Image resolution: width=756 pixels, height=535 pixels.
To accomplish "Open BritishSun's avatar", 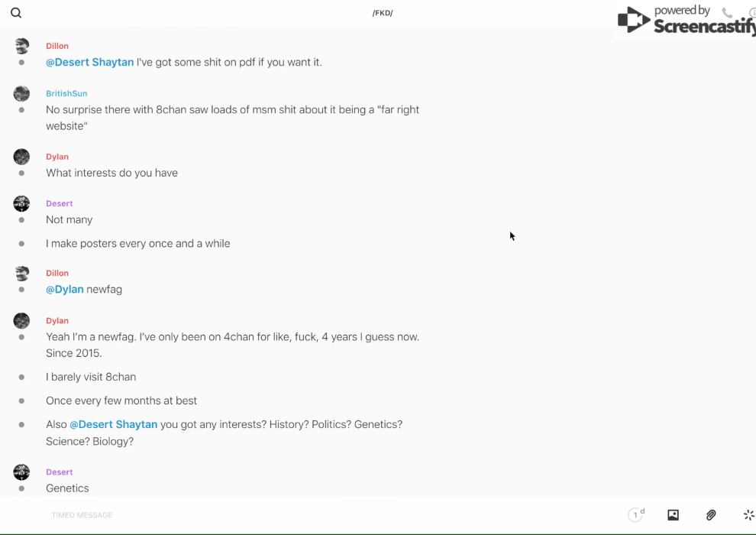I will pyautogui.click(x=21, y=94).
